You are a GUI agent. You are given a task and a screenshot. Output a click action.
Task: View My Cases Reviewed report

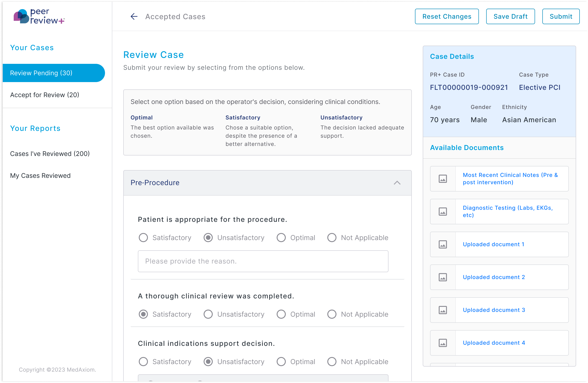coord(40,176)
